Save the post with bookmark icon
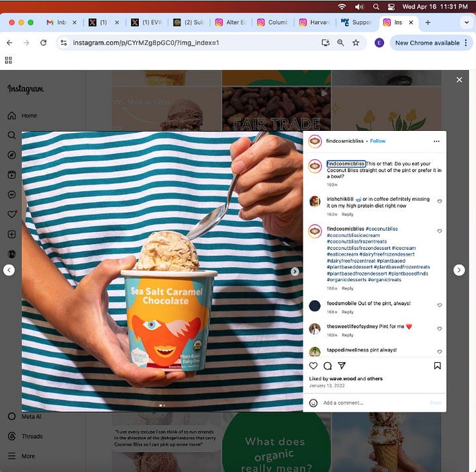Viewport: 476px width, 472px height. [x=438, y=366]
